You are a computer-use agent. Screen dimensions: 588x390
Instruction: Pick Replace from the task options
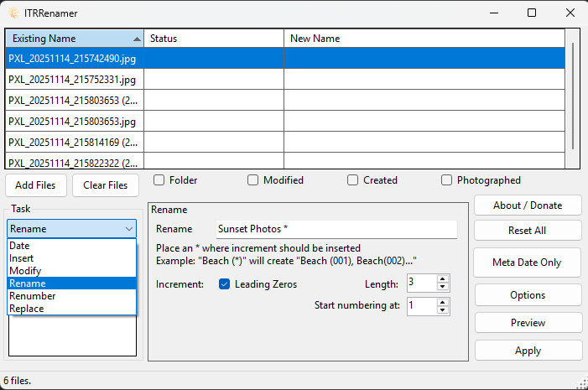28,309
